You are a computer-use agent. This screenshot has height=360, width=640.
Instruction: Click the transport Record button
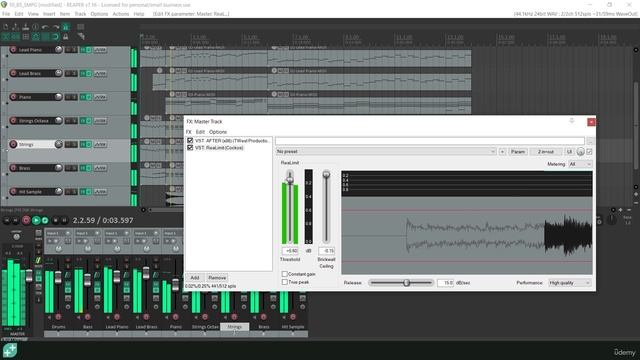click(x=26, y=220)
